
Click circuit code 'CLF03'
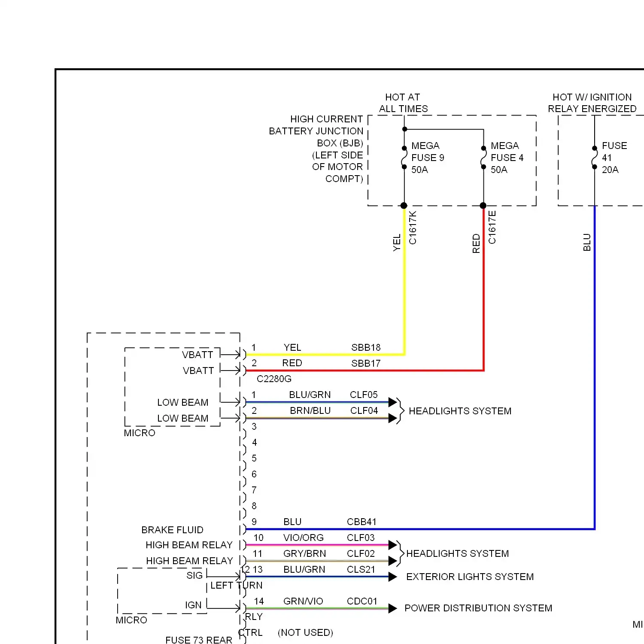click(x=361, y=538)
